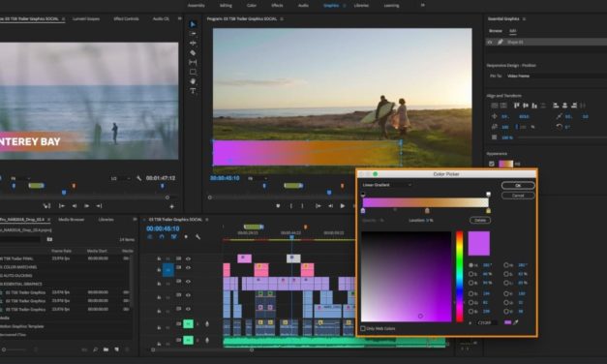
Task: Click the toggle animation for position icon
Action: coord(495,116)
